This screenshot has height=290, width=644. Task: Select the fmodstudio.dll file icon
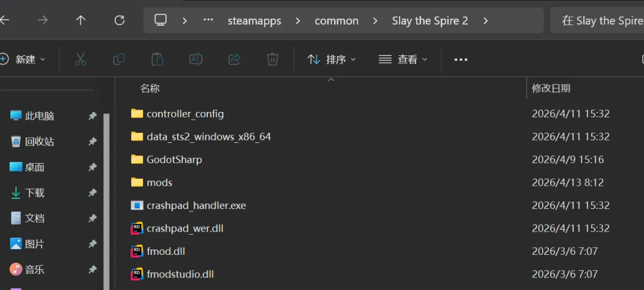tap(137, 275)
